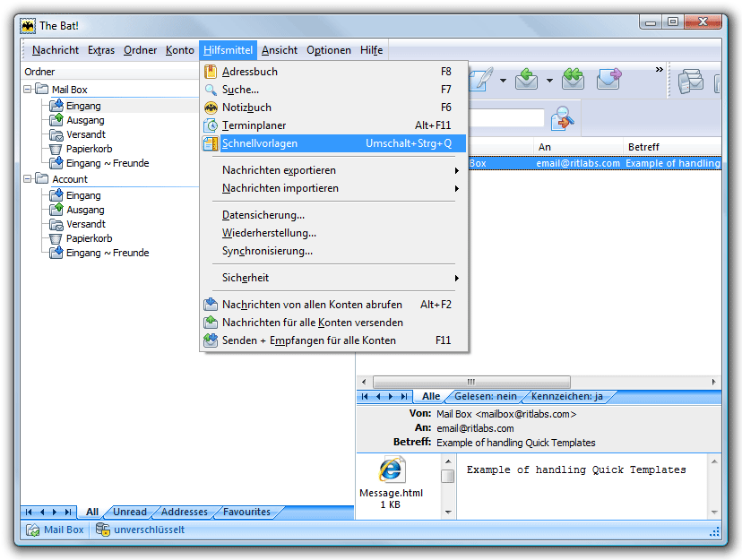Select Papierkorb under Account
742x560 pixels.
[89, 238]
